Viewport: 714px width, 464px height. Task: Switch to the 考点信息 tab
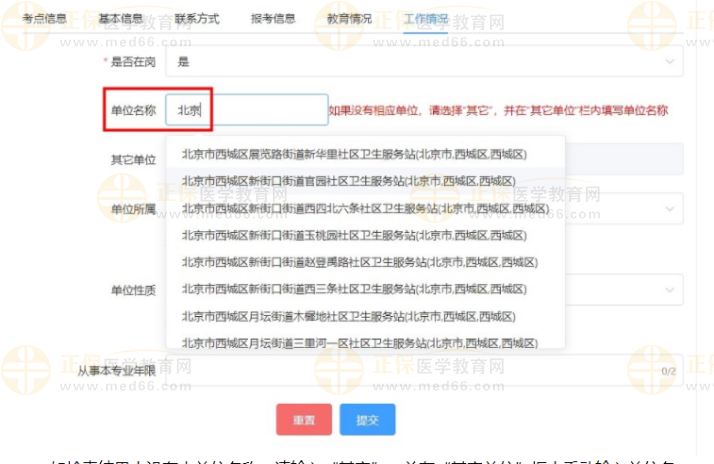tap(43, 19)
